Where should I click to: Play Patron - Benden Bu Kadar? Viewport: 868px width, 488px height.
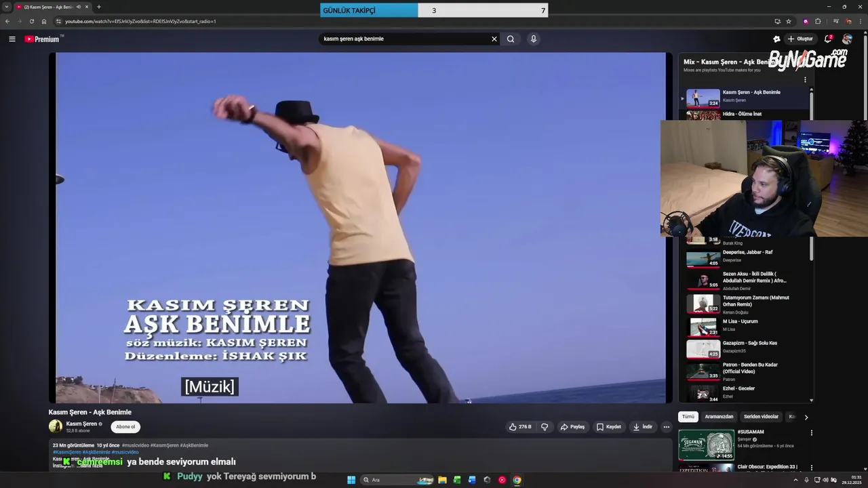click(746, 371)
